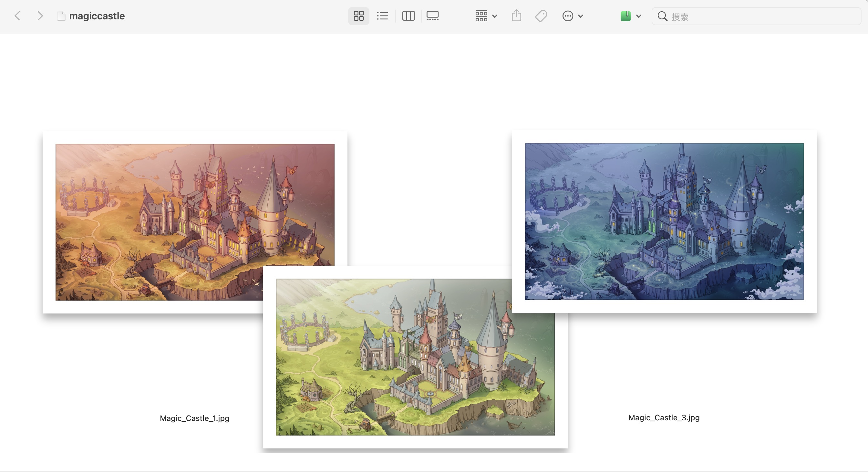Focus the 搜索 search field

click(761, 16)
